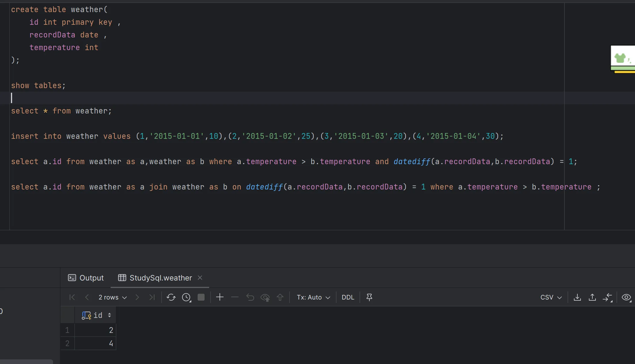
Task: Import data with the upload icon
Action: tap(592, 297)
